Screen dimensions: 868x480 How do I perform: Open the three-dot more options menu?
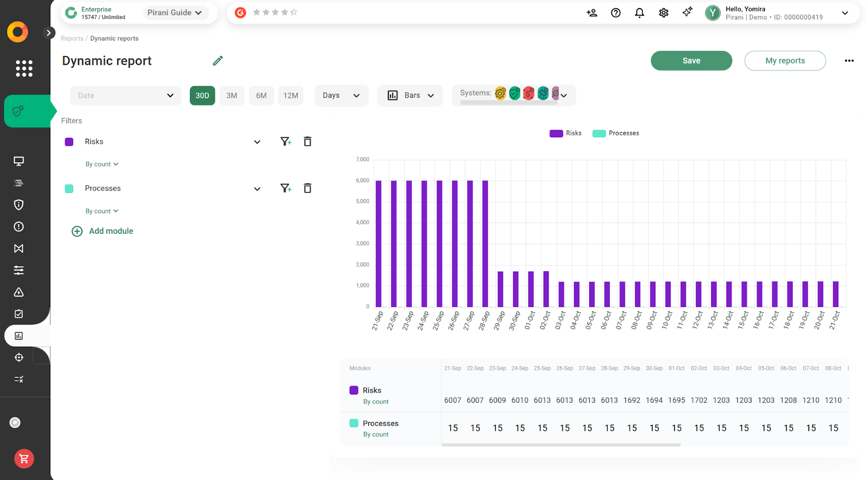tap(849, 61)
